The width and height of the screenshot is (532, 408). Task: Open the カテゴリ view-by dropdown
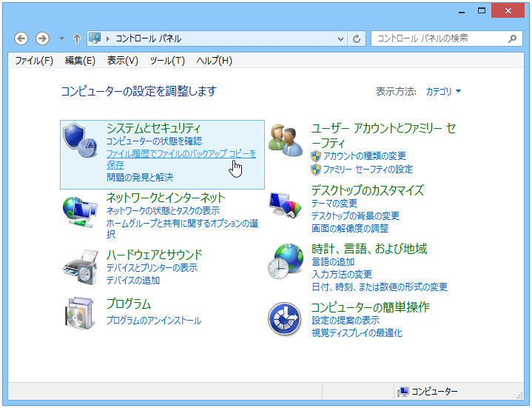[x=443, y=91]
